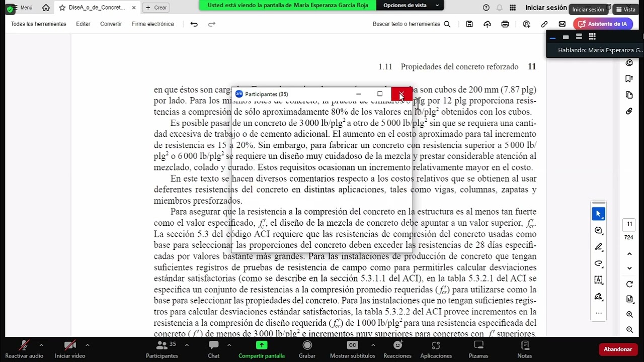Save the document floppy icon
The width and height of the screenshot is (644, 362).
[x=469, y=24]
